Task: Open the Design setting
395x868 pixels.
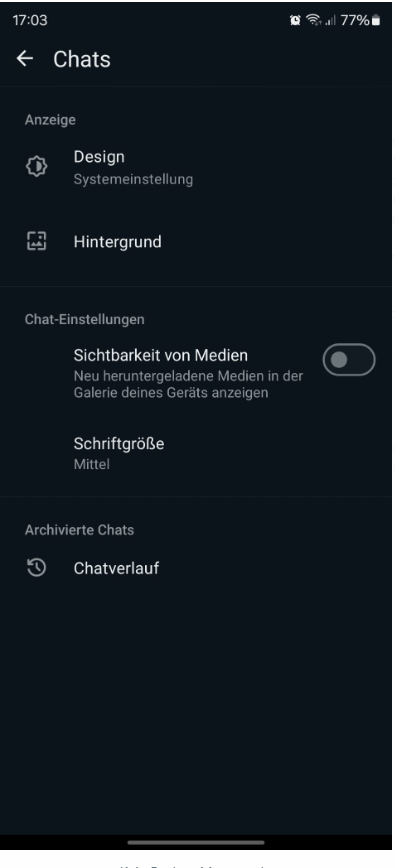Action: coord(198,167)
